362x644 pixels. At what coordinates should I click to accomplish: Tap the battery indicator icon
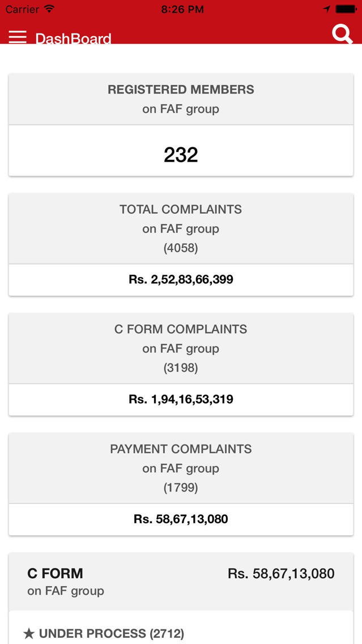coord(346,9)
